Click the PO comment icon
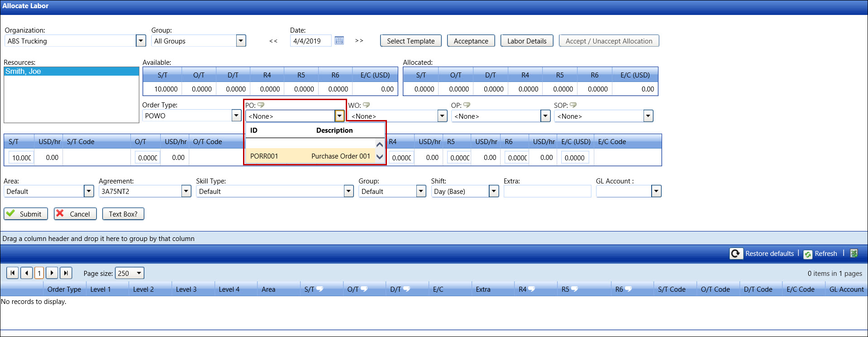Image resolution: width=868 pixels, height=337 pixels. coord(261,105)
